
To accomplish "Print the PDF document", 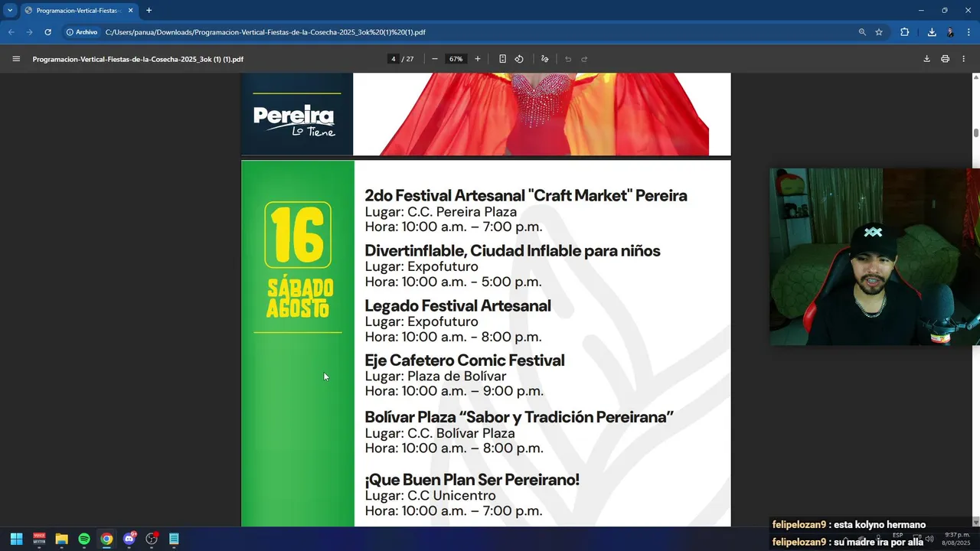I will coord(946,59).
